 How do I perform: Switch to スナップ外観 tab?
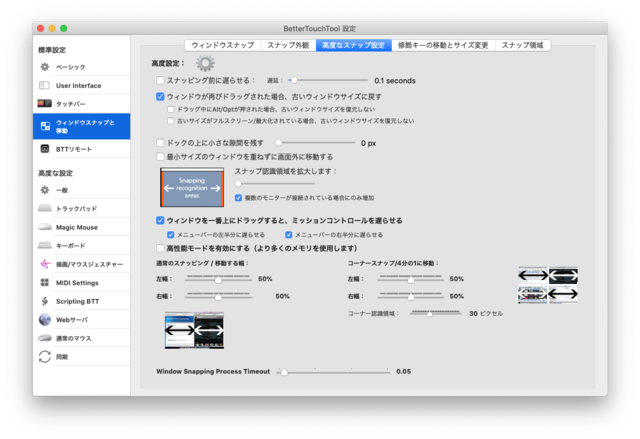288,45
